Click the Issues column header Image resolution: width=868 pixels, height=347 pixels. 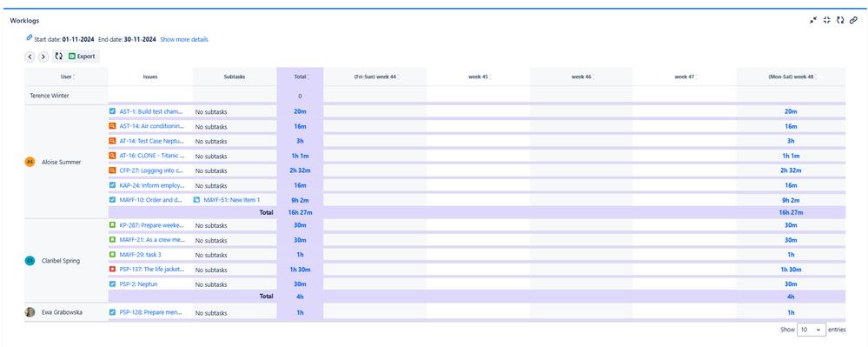tap(150, 77)
